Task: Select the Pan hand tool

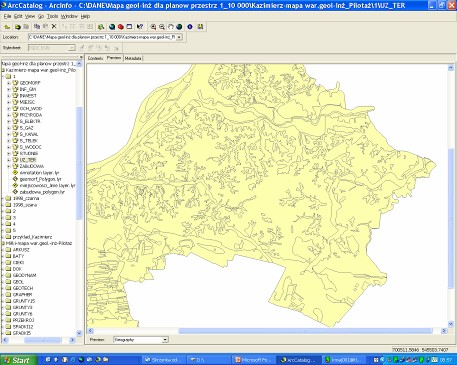Action: pyautogui.click(x=171, y=27)
